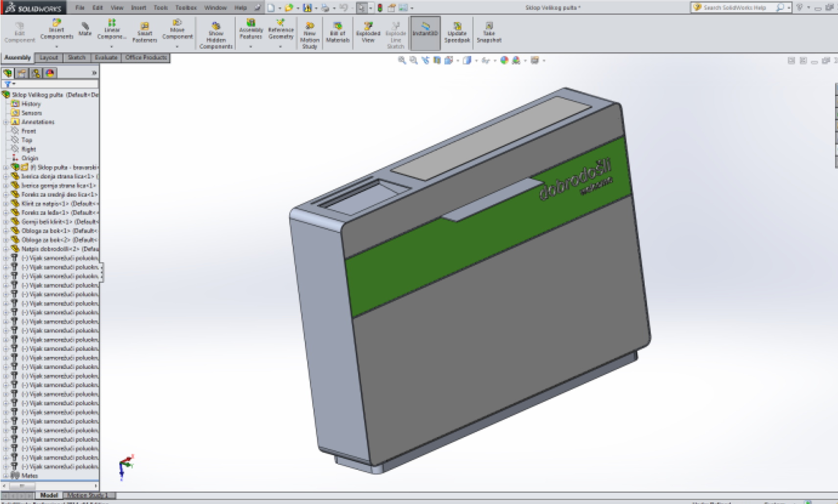
Task: Select the Mate tool
Action: [85, 29]
